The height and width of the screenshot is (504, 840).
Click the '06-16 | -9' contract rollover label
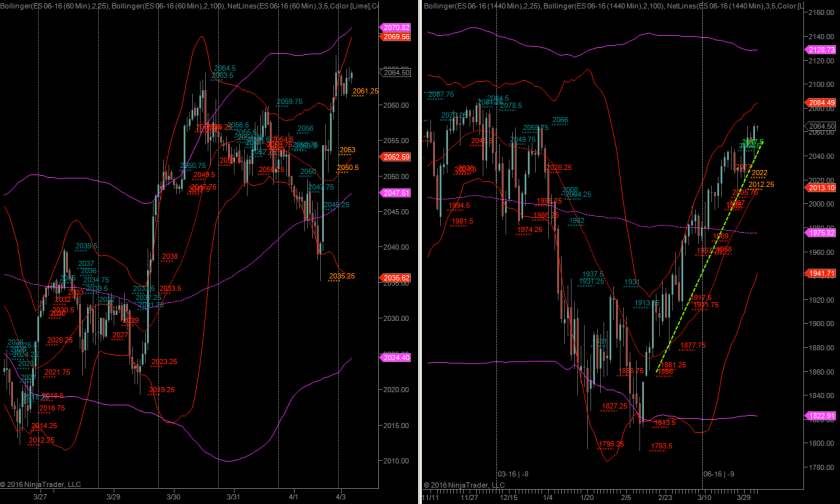click(719, 474)
